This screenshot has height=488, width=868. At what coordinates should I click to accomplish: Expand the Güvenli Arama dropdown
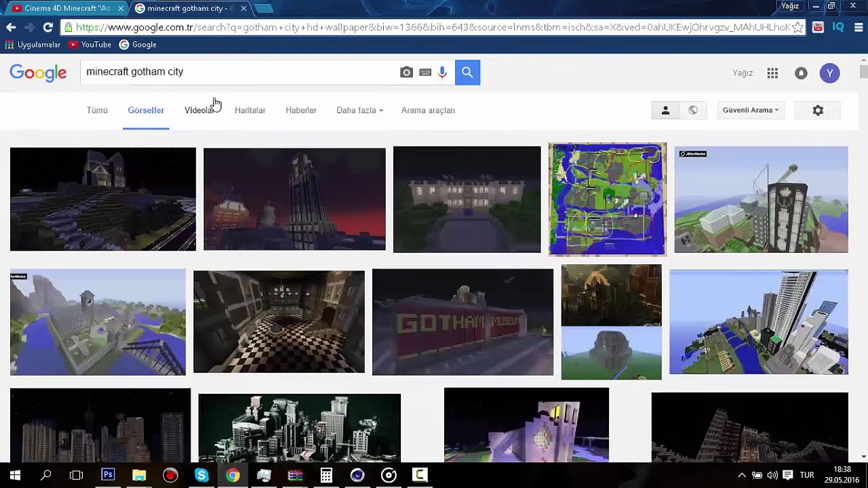[750, 110]
